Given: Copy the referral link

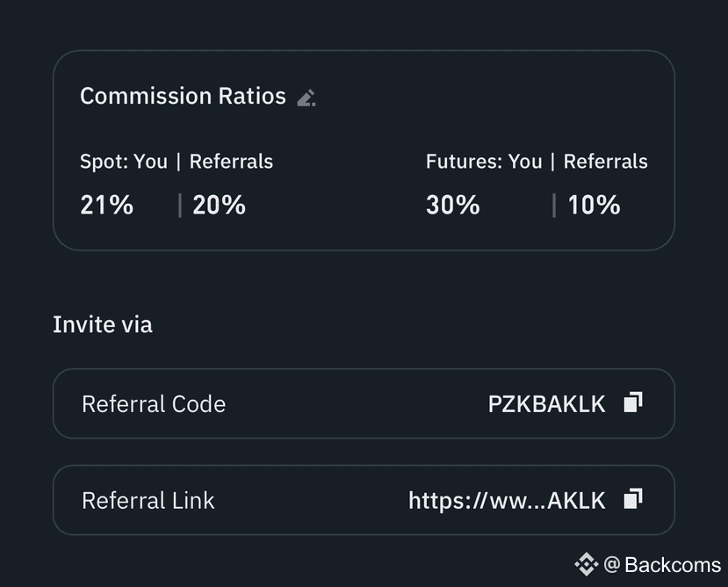Looking at the screenshot, I should (632, 500).
